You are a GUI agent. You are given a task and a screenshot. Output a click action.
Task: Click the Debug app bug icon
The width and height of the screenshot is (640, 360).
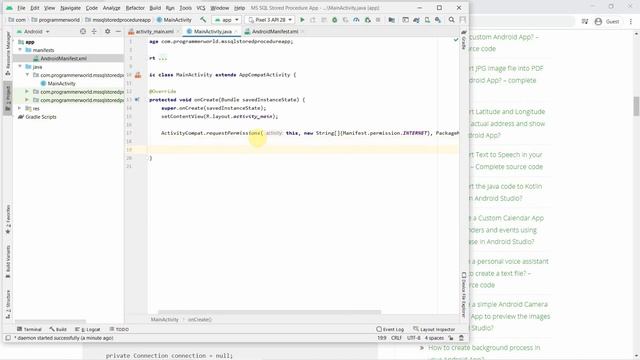pyautogui.click(x=334, y=20)
